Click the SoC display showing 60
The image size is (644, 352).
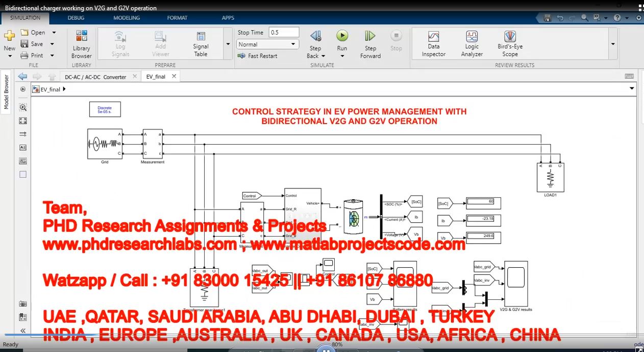[x=483, y=203]
